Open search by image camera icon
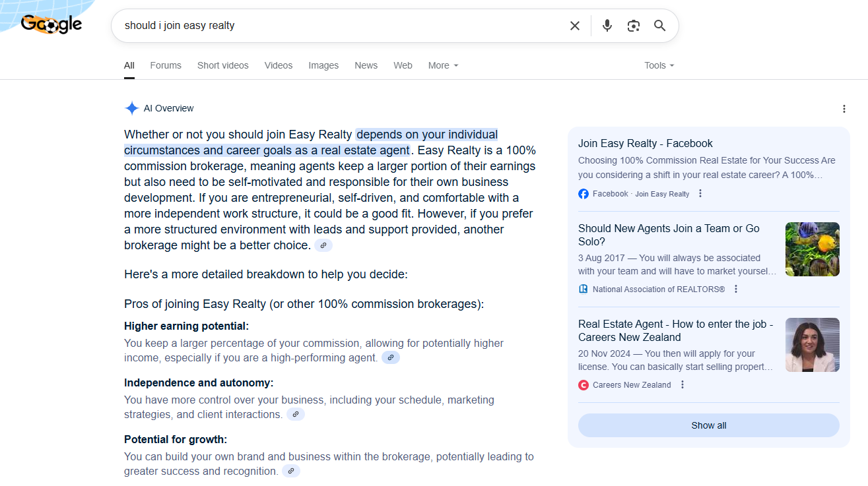 [633, 26]
